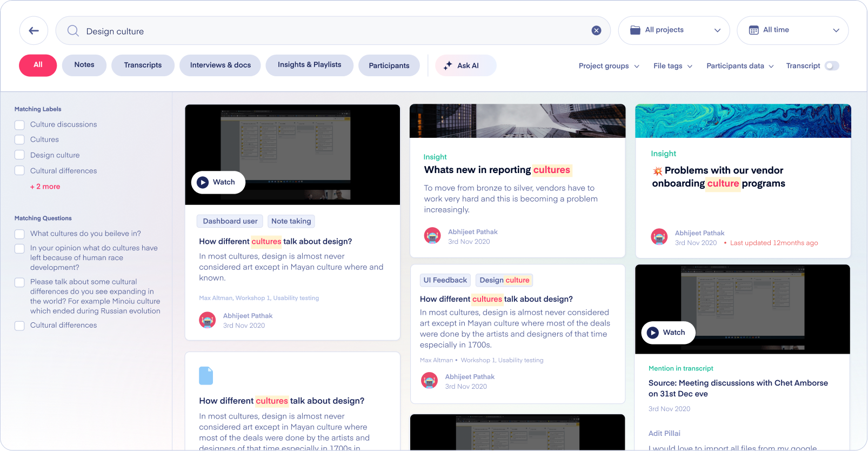Expand the Project groups filter
The image size is (868, 451).
pyautogui.click(x=609, y=66)
